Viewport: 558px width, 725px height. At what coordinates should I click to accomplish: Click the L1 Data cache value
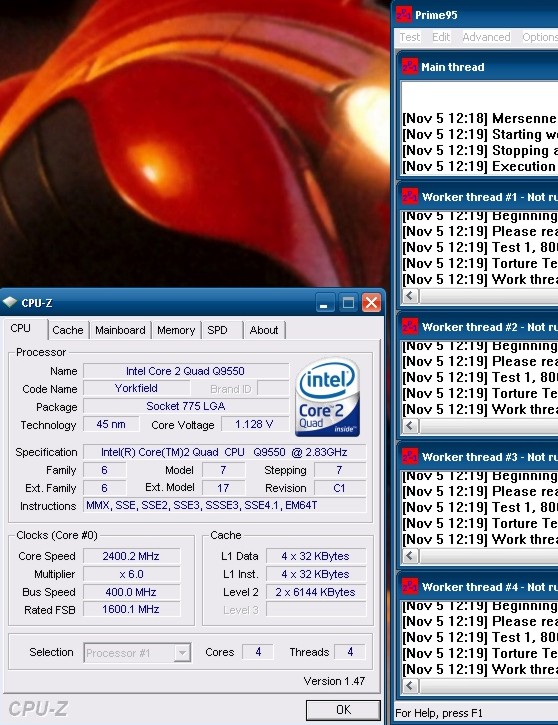[316, 556]
